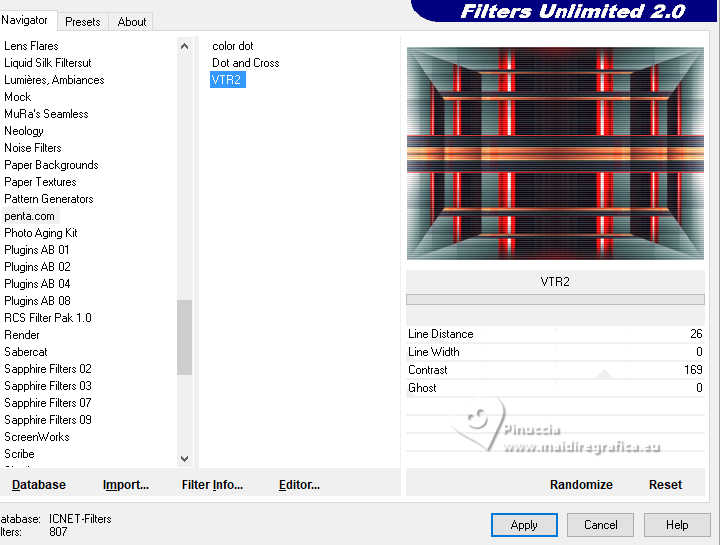The height and width of the screenshot is (545, 720).
Task: Open the About tab
Action: (132, 22)
